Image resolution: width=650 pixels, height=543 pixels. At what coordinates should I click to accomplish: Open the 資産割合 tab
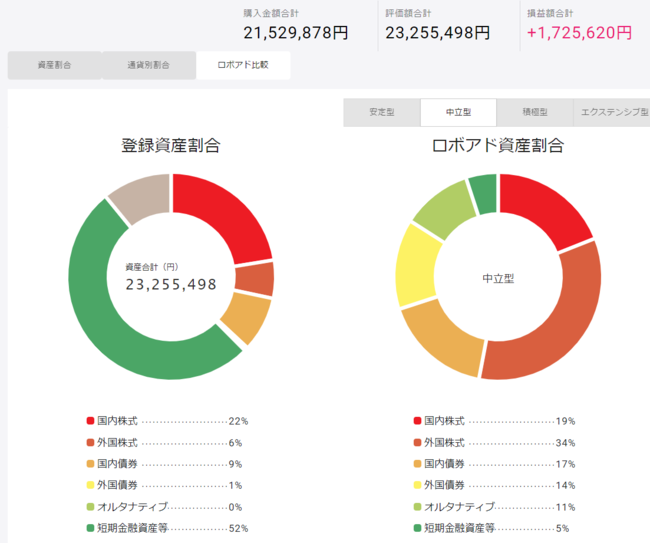[x=54, y=65]
